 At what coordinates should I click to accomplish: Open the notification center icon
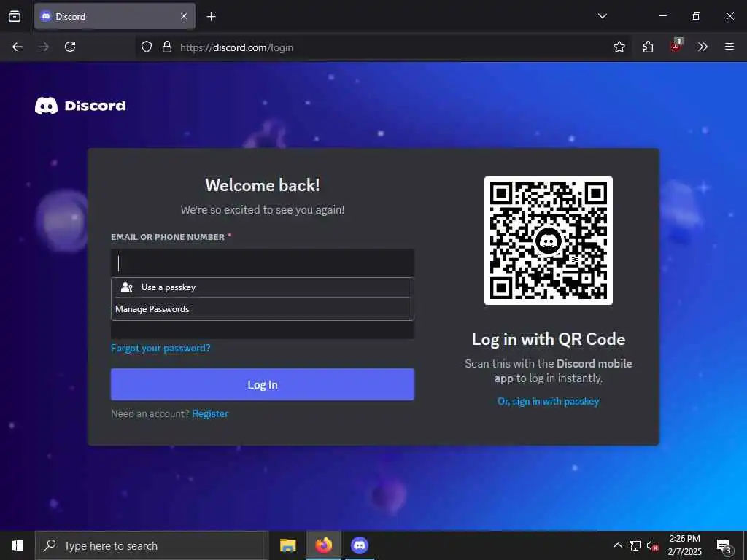pyautogui.click(x=724, y=545)
